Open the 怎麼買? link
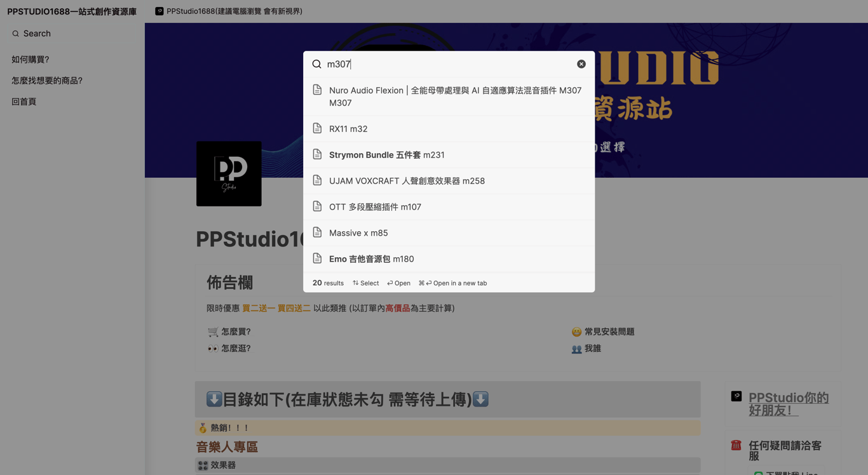Image resolution: width=868 pixels, height=475 pixels. click(236, 331)
